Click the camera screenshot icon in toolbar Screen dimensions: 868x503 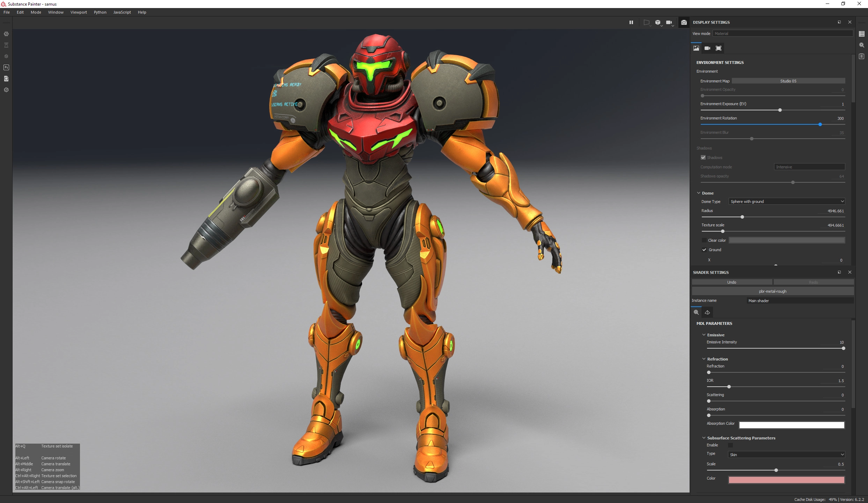coord(684,22)
